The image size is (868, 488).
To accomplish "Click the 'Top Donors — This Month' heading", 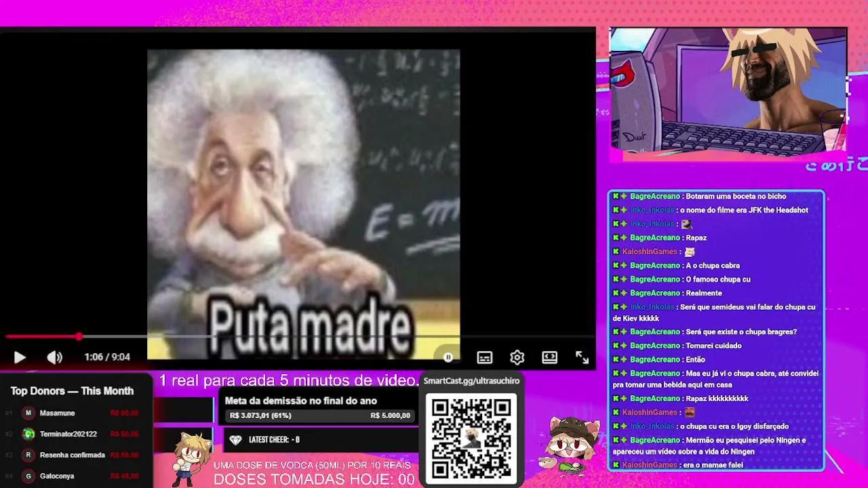I will [72, 391].
